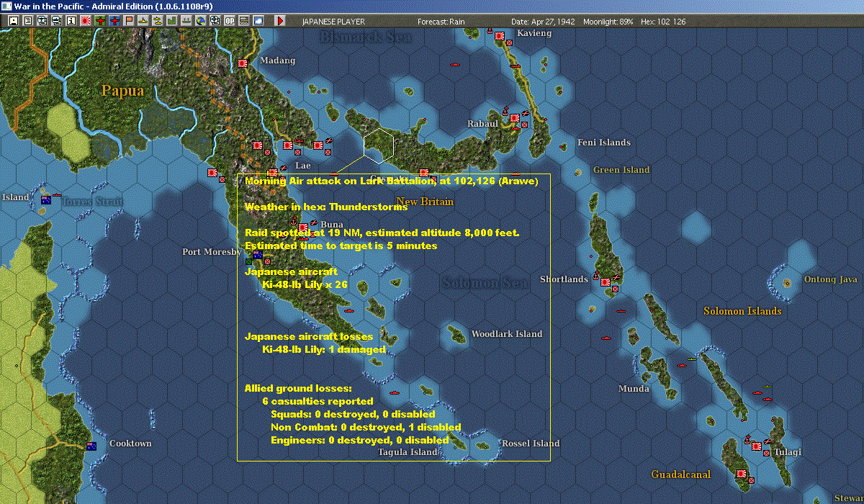
Task: Click the Lae map label
Action: pos(303,165)
